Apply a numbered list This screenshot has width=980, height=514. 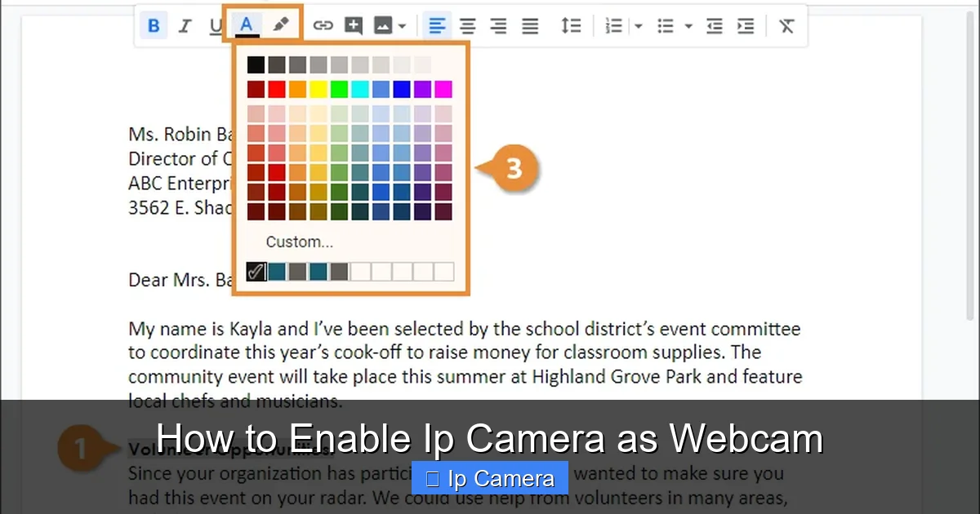click(613, 26)
